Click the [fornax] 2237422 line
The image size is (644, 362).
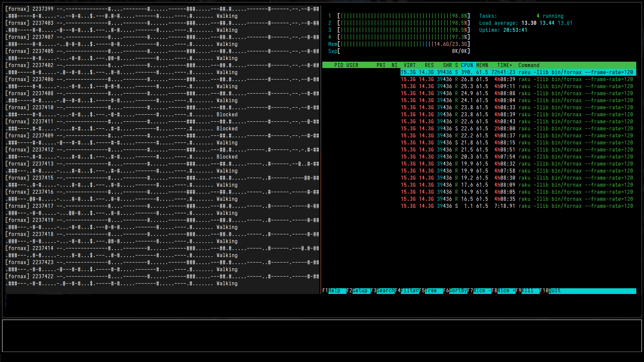[x=162, y=277]
